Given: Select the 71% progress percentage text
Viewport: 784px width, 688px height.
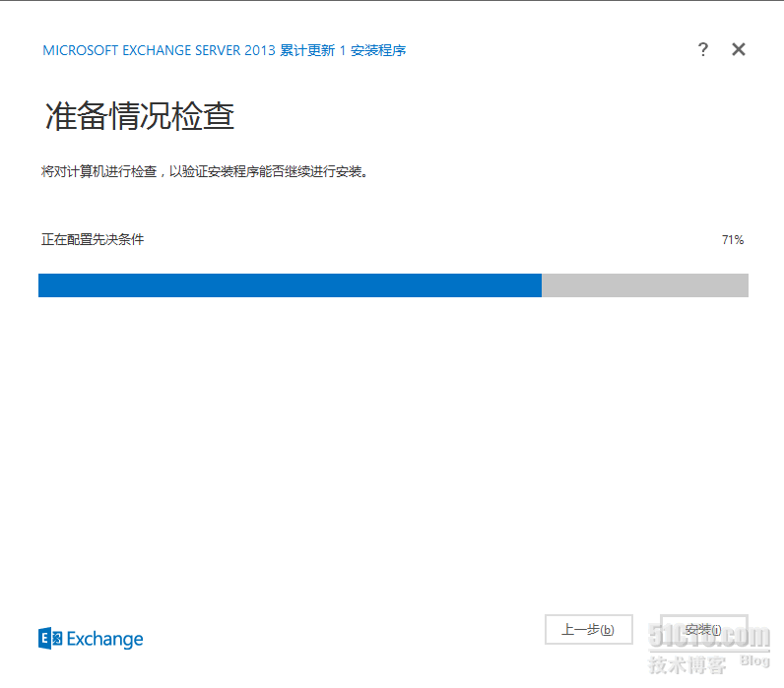Looking at the screenshot, I should click(x=733, y=240).
